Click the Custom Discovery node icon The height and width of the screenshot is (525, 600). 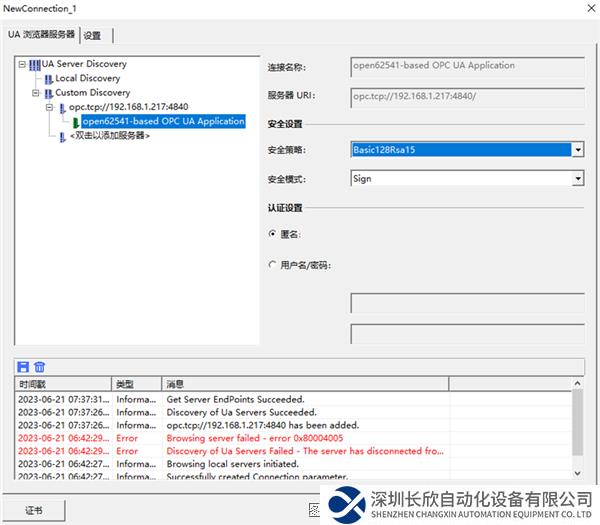[x=48, y=93]
